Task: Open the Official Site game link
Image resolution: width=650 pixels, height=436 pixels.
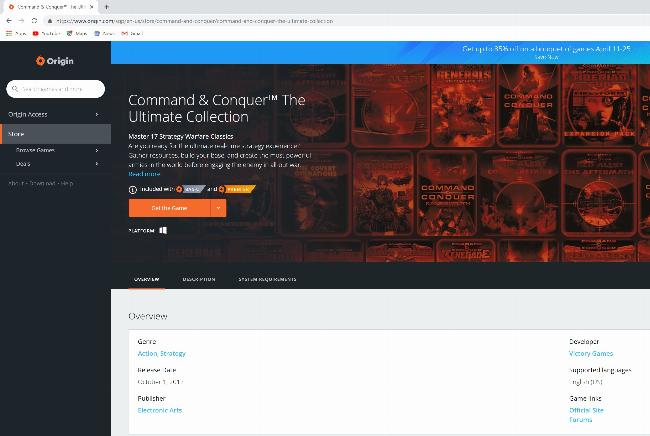Action: (586, 410)
